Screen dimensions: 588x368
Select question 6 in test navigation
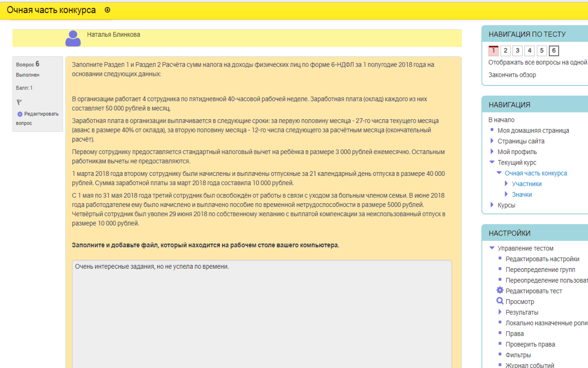554,50
